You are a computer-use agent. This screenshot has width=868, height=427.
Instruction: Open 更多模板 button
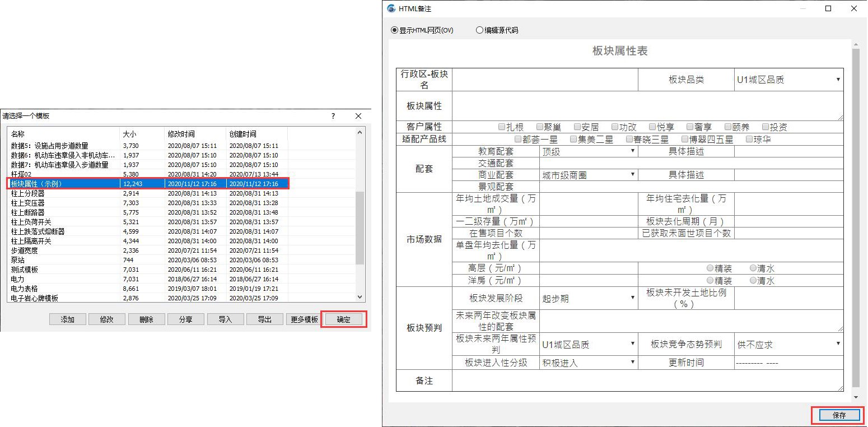pos(304,319)
